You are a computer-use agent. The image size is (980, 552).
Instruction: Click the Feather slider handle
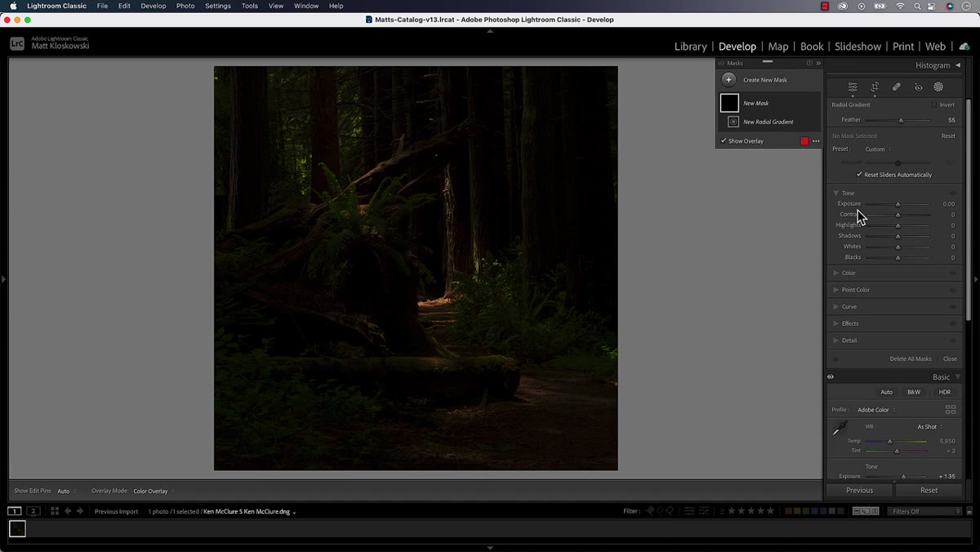901,120
